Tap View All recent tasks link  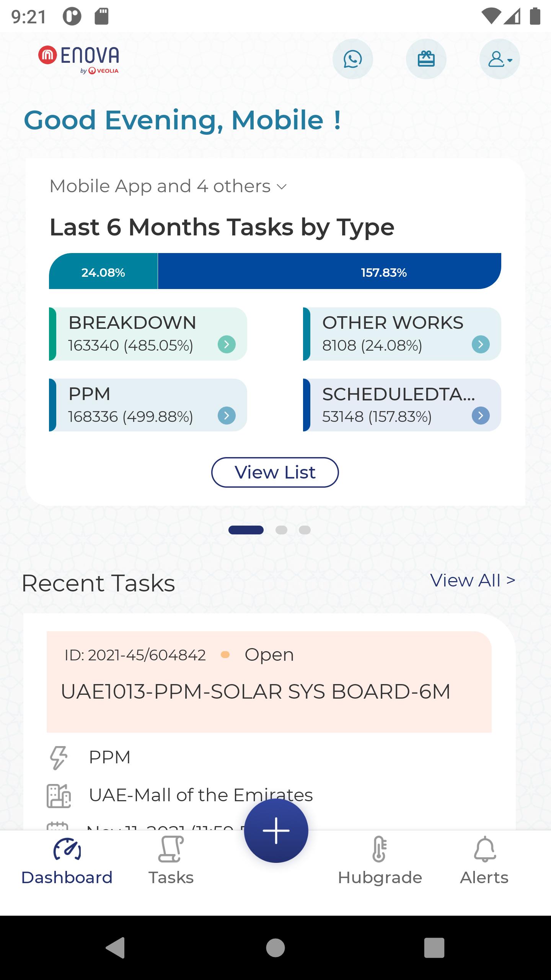pos(473,580)
